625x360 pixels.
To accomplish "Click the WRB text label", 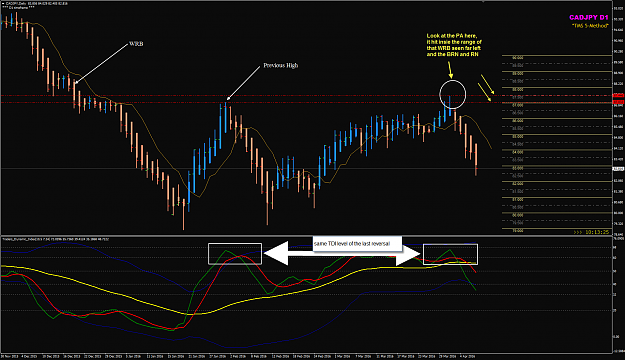I will (x=136, y=44).
